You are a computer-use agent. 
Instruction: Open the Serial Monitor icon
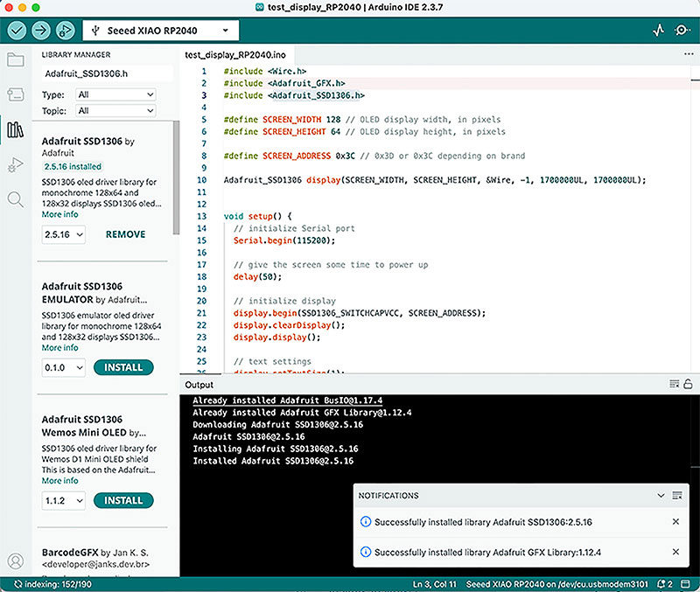click(x=682, y=31)
